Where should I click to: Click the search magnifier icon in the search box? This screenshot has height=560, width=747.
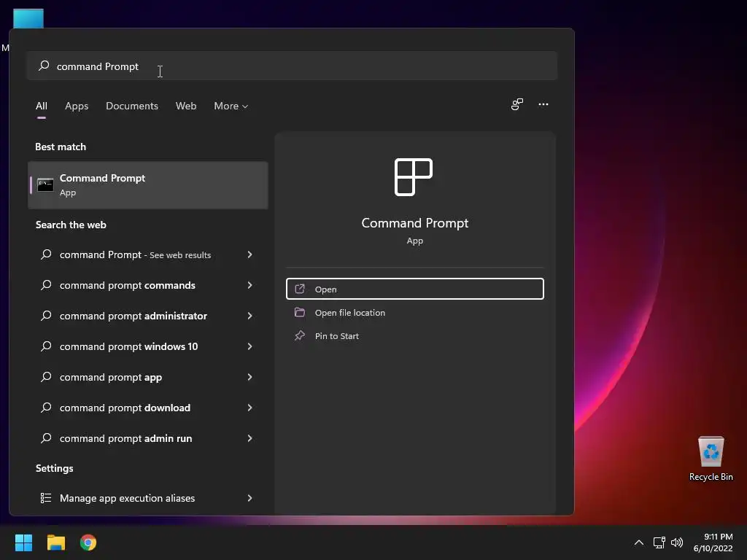click(x=44, y=66)
